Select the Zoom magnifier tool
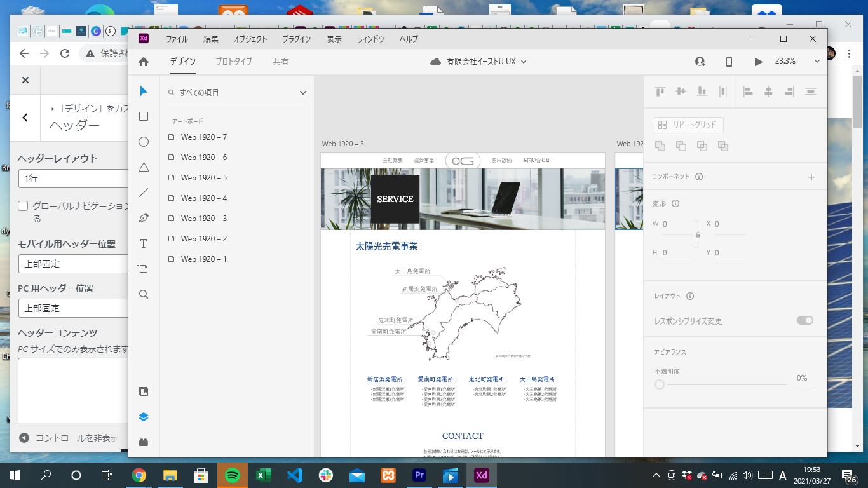Viewport: 868px width, 488px height. [144, 294]
